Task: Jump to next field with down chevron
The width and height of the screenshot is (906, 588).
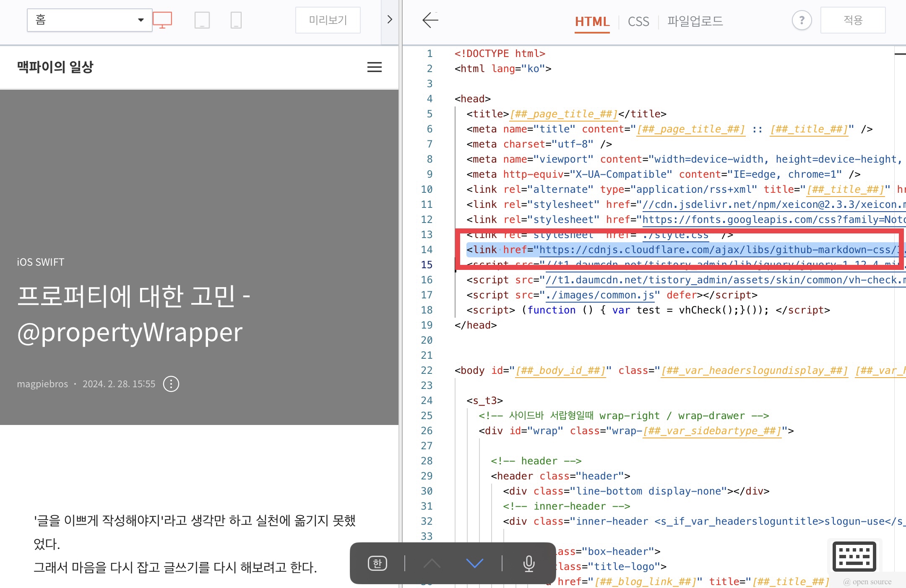Action: pyautogui.click(x=474, y=563)
